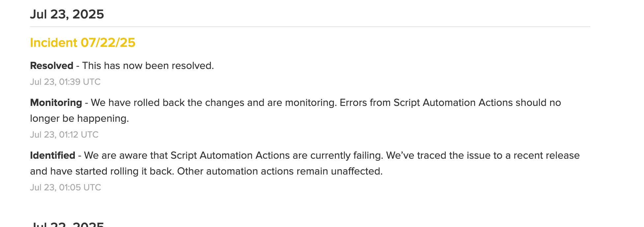644x227 pixels.
Task: Click the horizontal divider below the date heading
Action: [310, 27]
